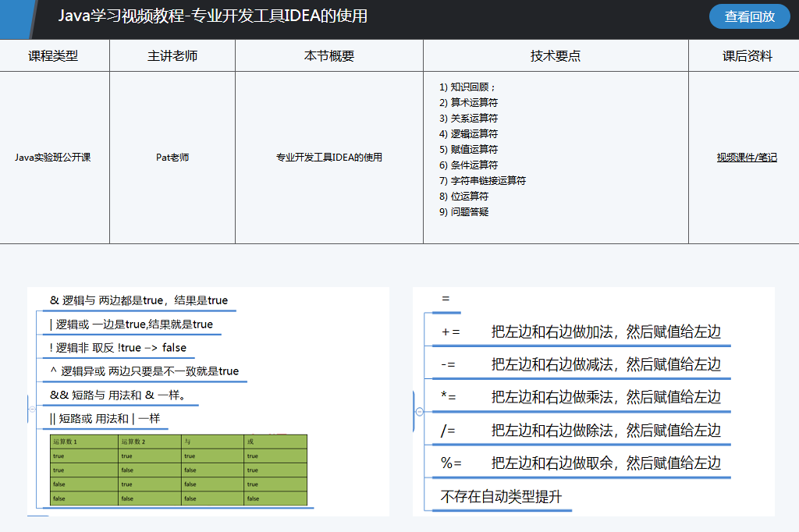Collapse the assignment operators mind map node
Viewport: 799px width, 532px height.
tap(420, 411)
